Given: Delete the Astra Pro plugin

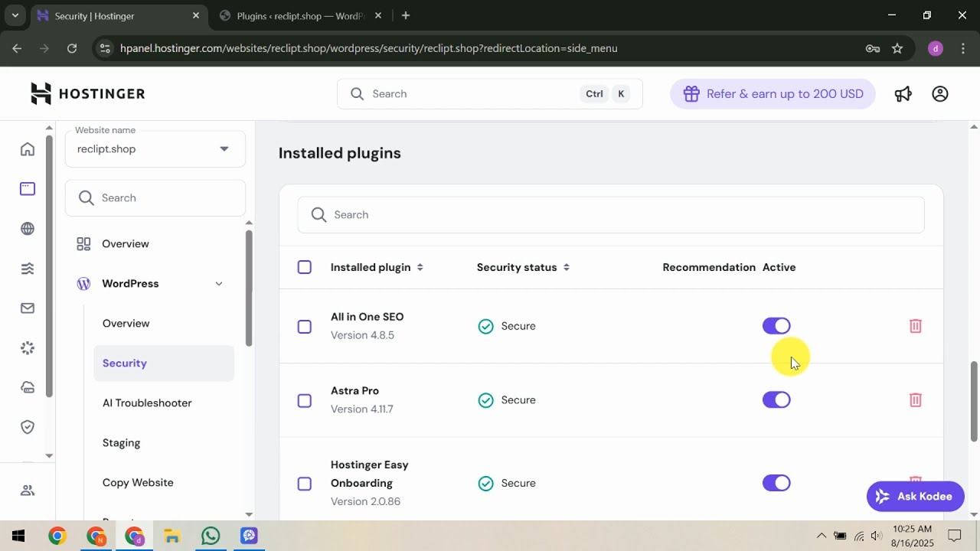Looking at the screenshot, I should [915, 399].
